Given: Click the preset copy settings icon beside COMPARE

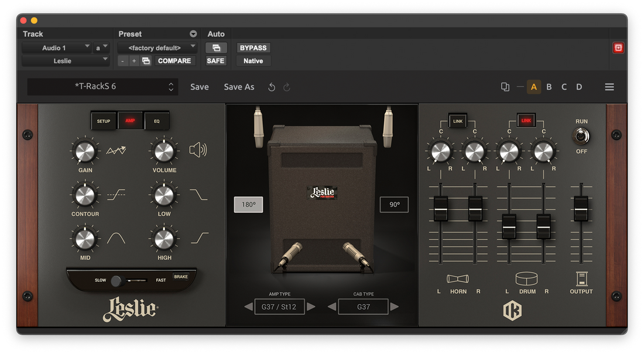Looking at the screenshot, I should point(146,61).
